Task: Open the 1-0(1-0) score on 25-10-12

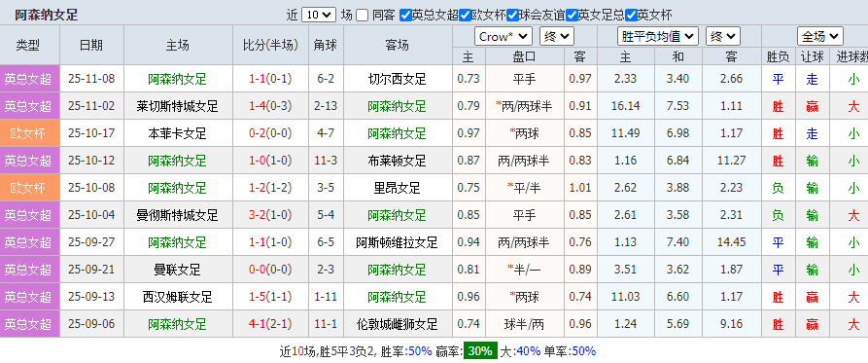Action: click(270, 161)
